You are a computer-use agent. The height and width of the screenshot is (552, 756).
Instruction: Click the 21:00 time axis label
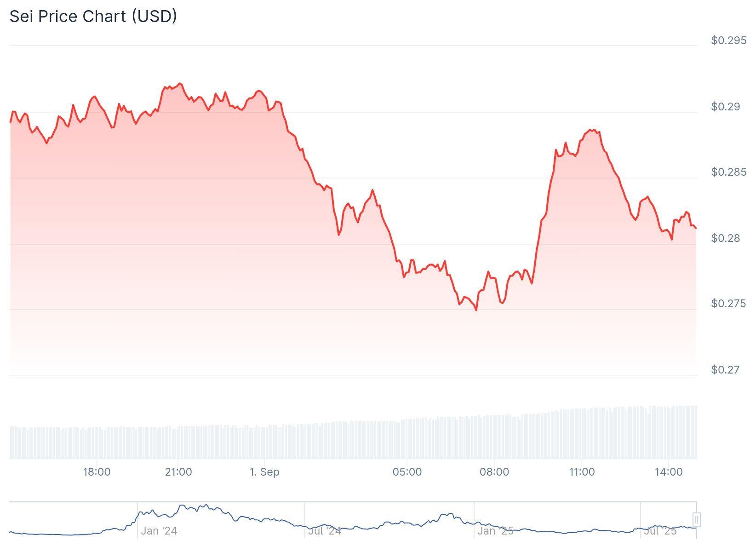pyautogui.click(x=178, y=472)
